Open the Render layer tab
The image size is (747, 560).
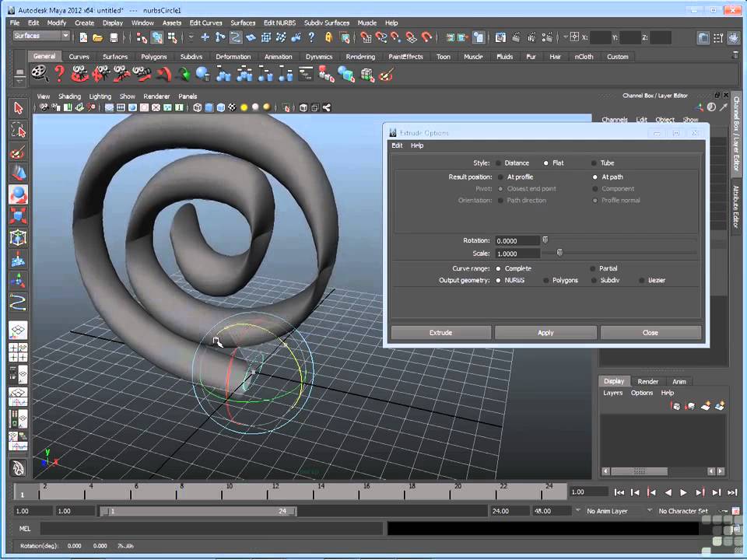click(x=648, y=381)
